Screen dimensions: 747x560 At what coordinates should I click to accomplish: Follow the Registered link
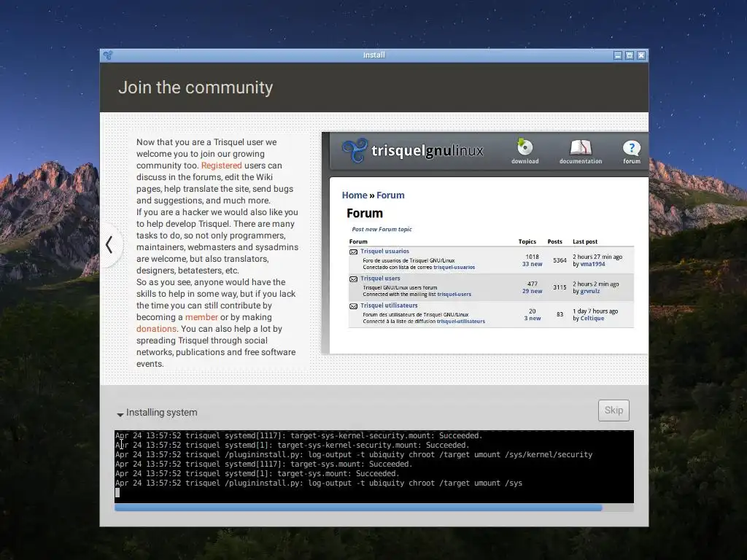click(x=222, y=166)
